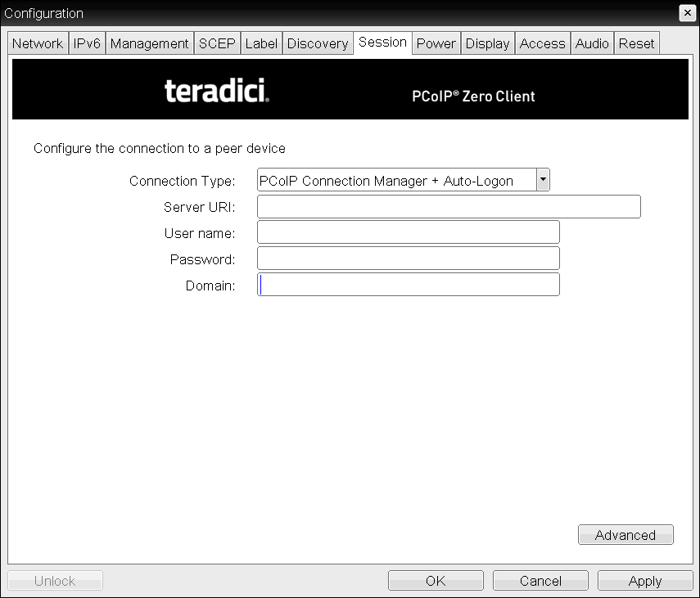Click the 'PCoIP Zero Client' banner text
Image resolution: width=700 pixels, height=598 pixels.
click(x=473, y=97)
